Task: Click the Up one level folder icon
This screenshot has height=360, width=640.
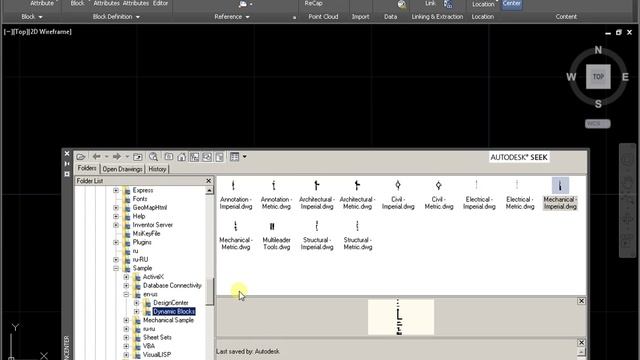Action: coord(138,157)
